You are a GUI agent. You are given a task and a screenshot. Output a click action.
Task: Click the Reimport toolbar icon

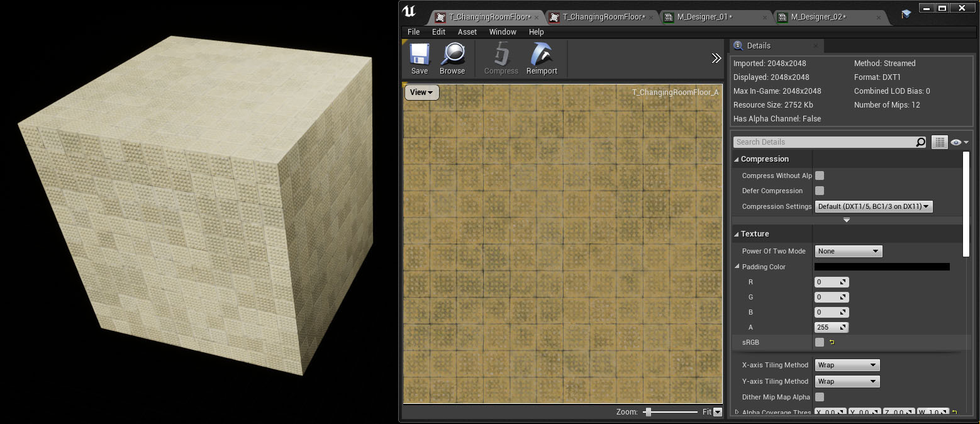pos(542,55)
